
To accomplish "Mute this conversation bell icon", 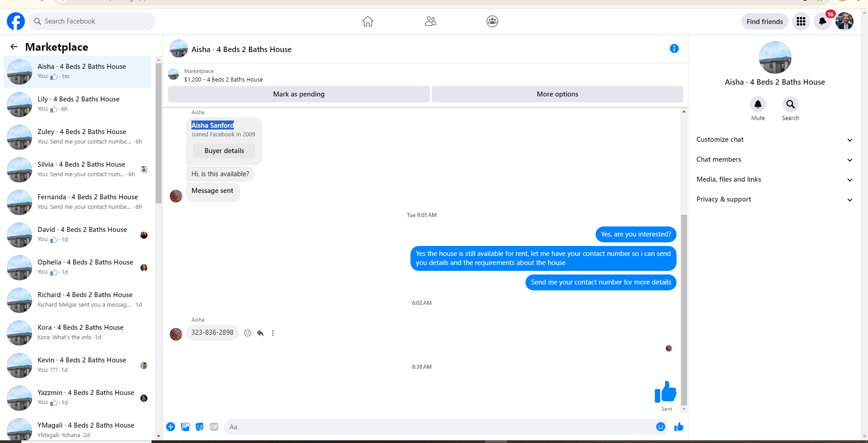I will tap(758, 104).
